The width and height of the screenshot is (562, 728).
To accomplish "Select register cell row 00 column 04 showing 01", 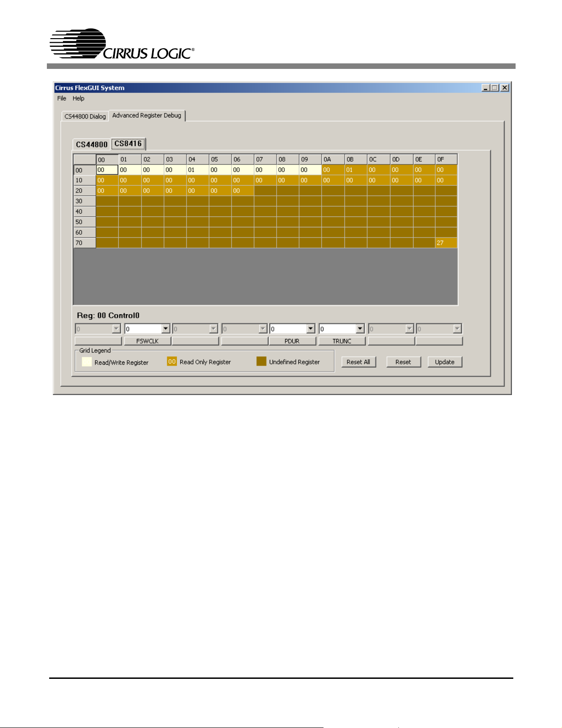I will 198,170.
